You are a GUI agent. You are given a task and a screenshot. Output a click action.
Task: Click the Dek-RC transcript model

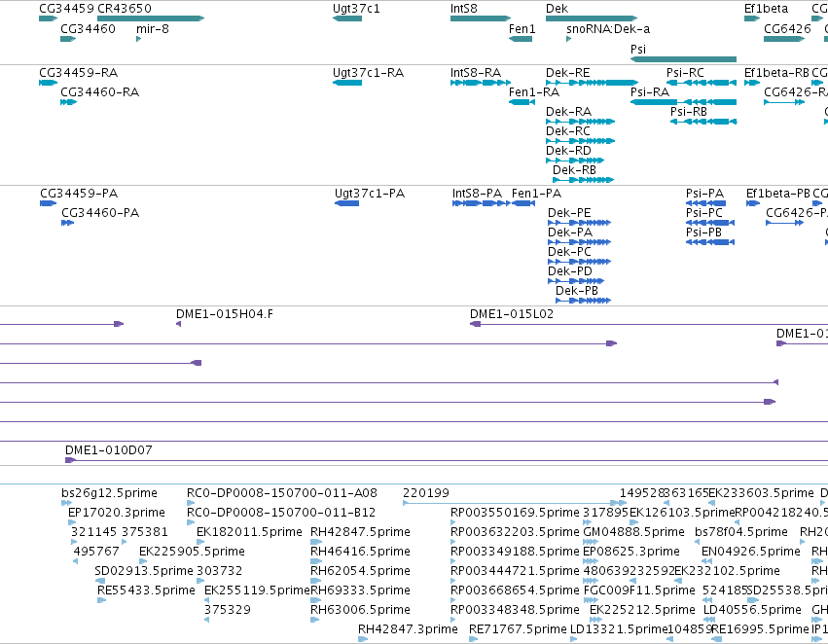click(580, 141)
